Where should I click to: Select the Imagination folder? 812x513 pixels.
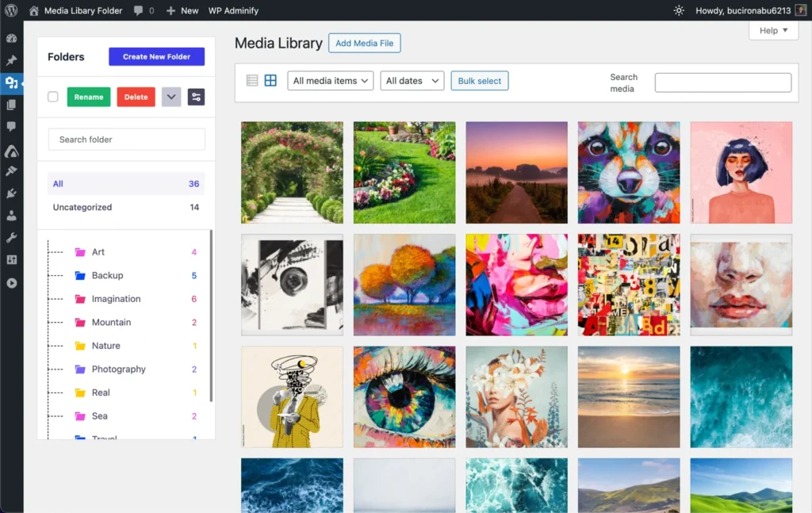pos(116,299)
